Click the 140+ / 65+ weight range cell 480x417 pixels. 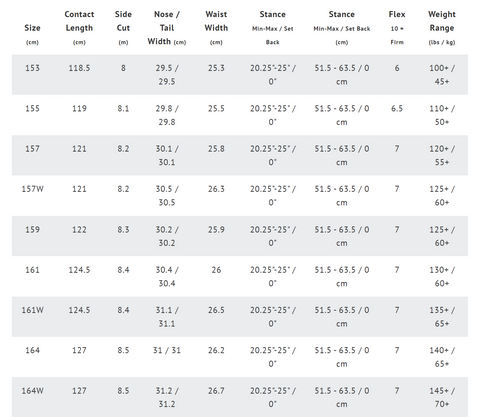442,357
